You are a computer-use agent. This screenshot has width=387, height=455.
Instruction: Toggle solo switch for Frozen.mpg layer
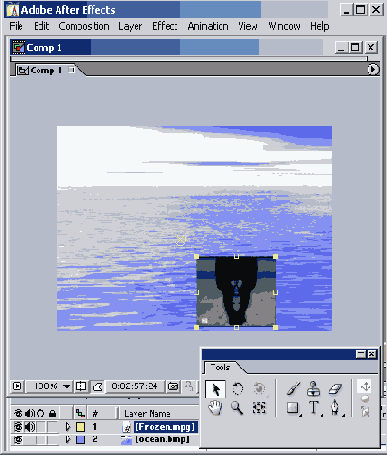coord(41,426)
